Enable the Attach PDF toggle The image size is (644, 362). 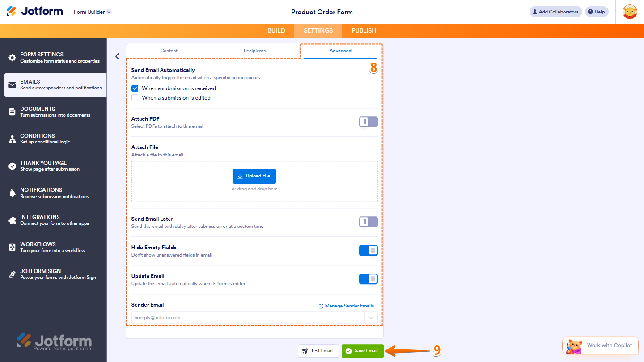(368, 121)
